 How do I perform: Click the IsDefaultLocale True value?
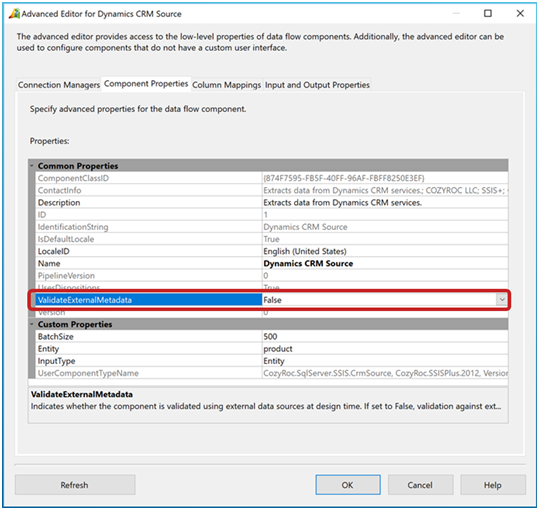272,239
